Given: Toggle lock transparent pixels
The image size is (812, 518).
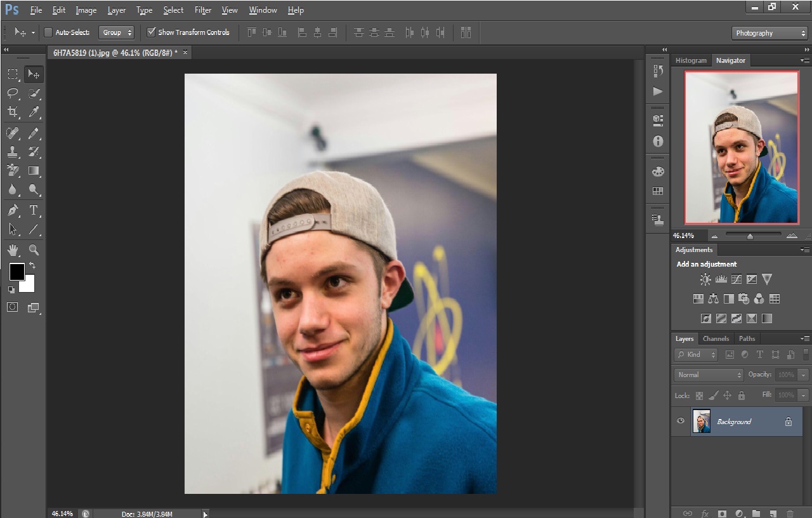Looking at the screenshot, I should [699, 395].
